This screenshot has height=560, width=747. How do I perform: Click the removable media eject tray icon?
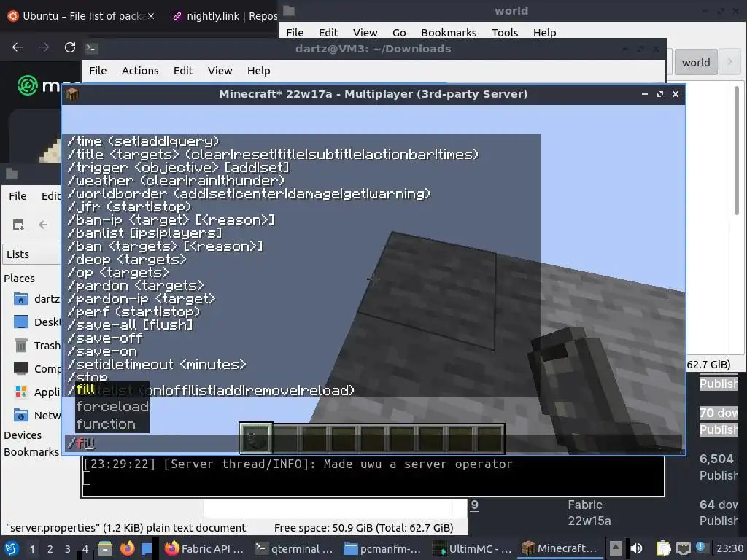(616, 548)
